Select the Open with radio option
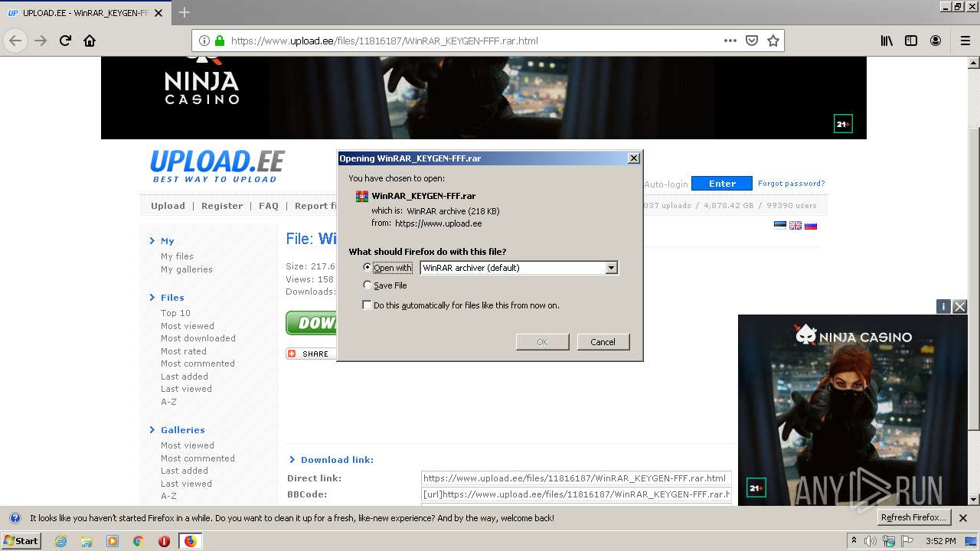The width and height of the screenshot is (980, 551). point(367,267)
